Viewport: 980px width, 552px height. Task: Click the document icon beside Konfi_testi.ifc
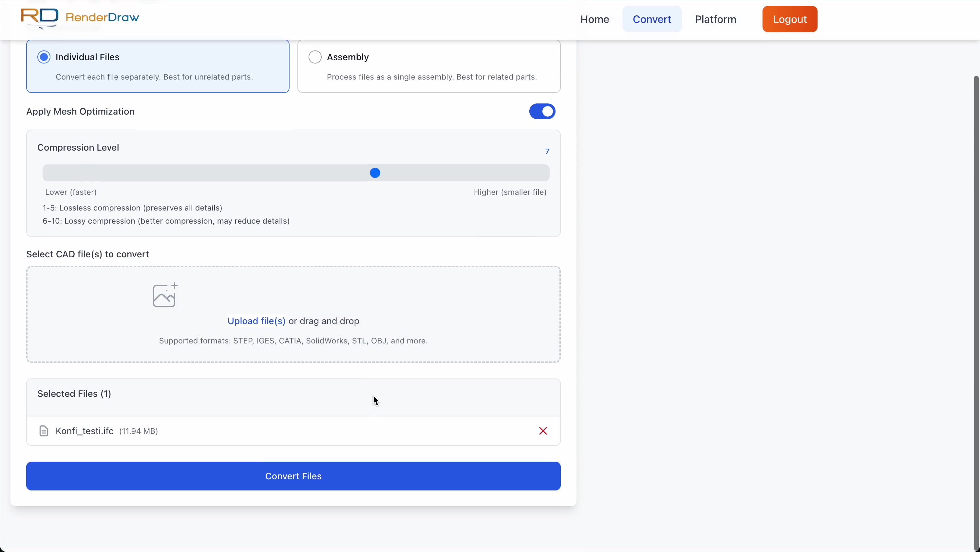tap(44, 431)
